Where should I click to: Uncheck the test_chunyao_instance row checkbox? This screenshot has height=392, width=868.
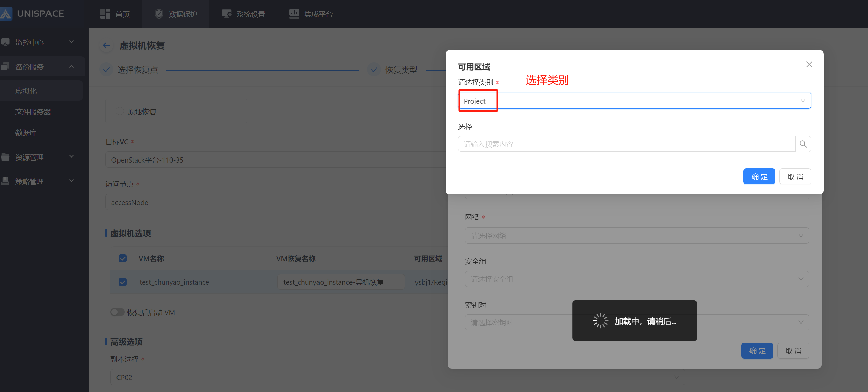(123, 282)
